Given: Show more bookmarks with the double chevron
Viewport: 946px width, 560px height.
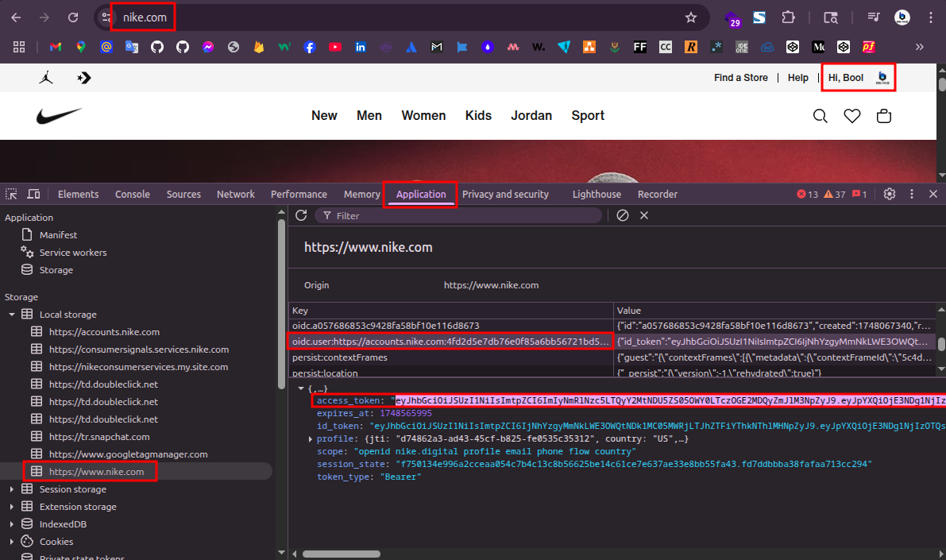Looking at the screenshot, I should [920, 47].
